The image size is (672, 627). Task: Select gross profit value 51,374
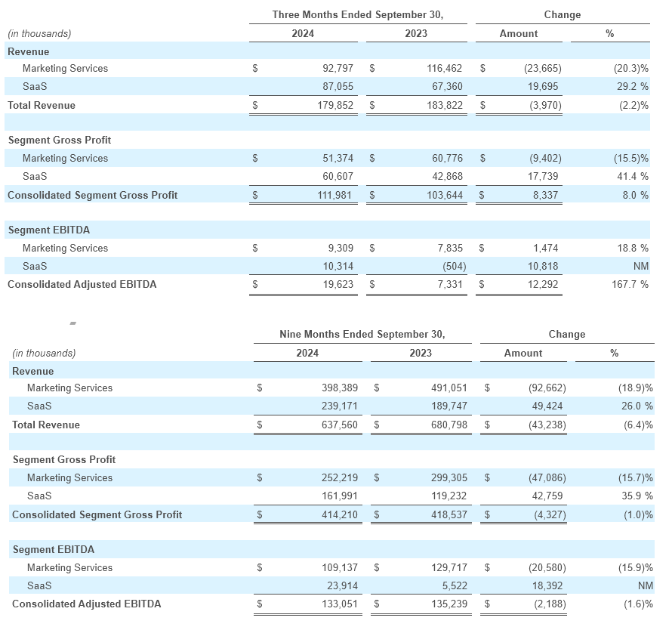click(338, 159)
